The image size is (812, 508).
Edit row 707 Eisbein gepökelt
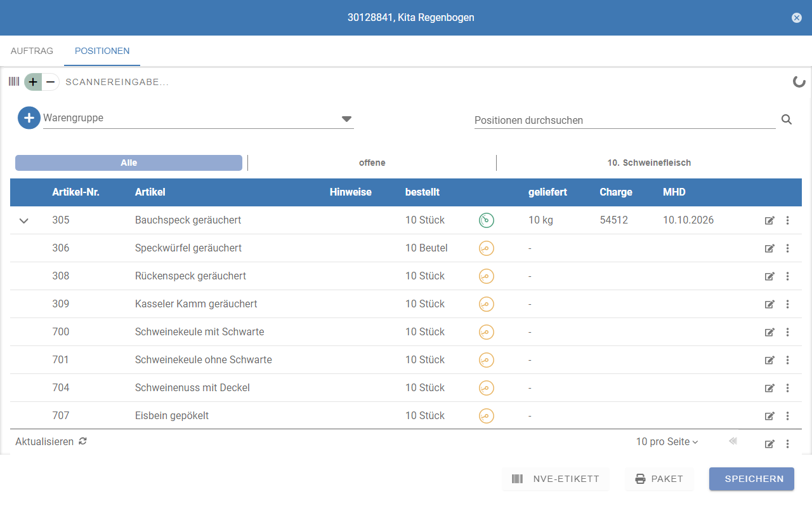pyautogui.click(x=769, y=416)
